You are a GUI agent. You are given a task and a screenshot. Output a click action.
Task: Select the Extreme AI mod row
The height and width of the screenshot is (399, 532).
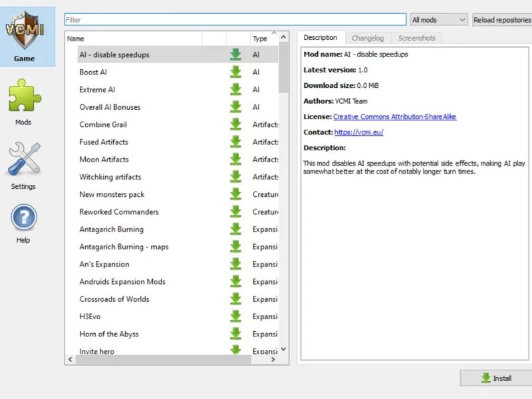178,90
